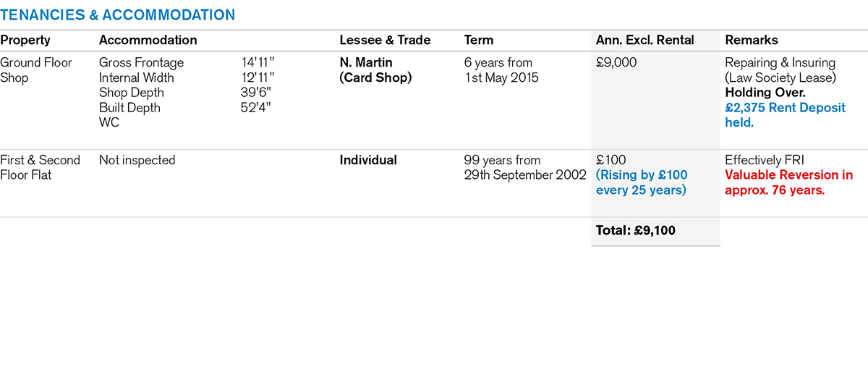Image resolution: width=868 pixels, height=370 pixels.
Task: Select the Ground Floor Shop property cell
Action: pos(36,70)
